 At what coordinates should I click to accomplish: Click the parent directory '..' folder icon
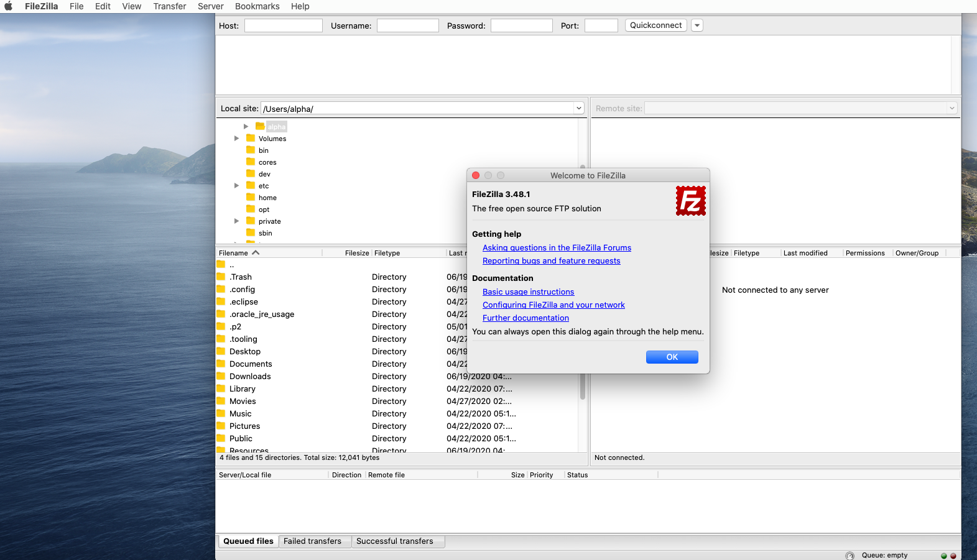click(221, 264)
